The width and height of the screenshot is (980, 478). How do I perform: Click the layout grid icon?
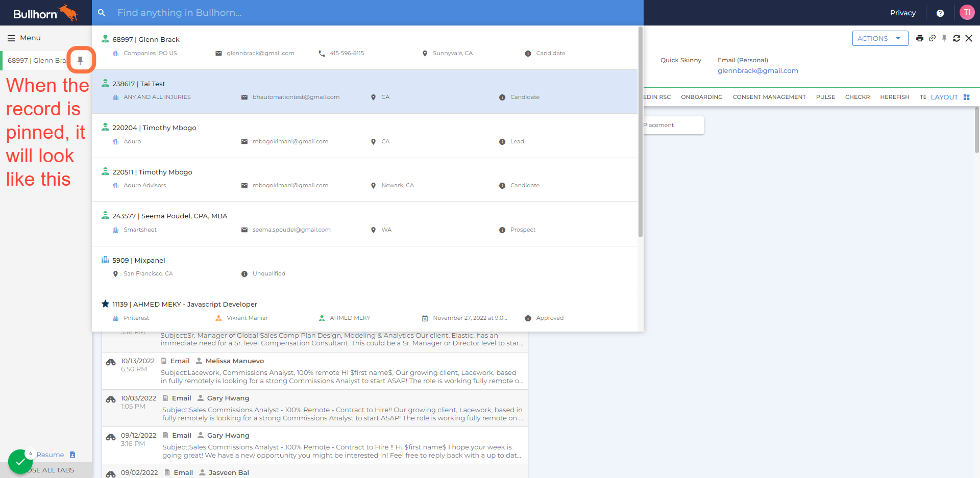pyautogui.click(x=966, y=97)
